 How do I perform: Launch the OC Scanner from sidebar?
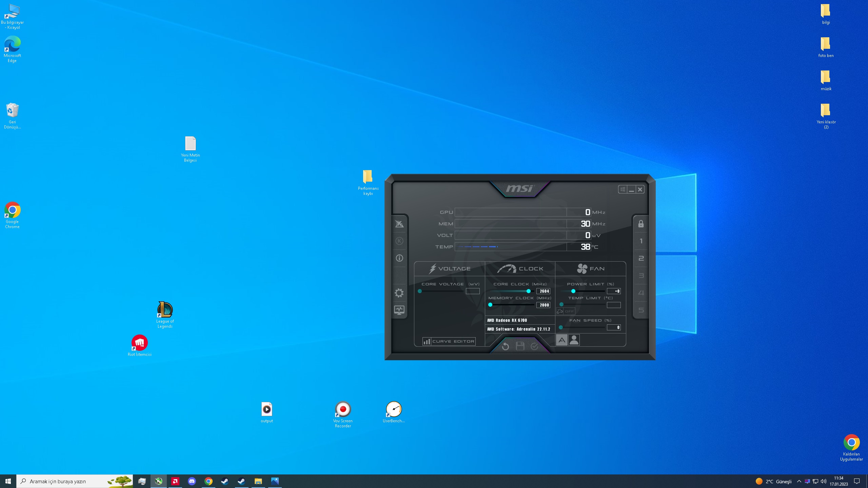(x=399, y=224)
